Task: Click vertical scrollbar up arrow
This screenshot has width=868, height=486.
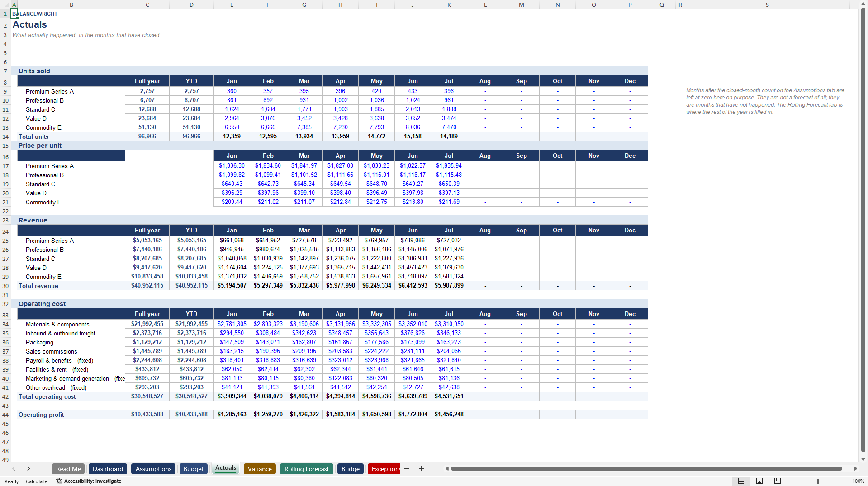Action: (863, 4)
